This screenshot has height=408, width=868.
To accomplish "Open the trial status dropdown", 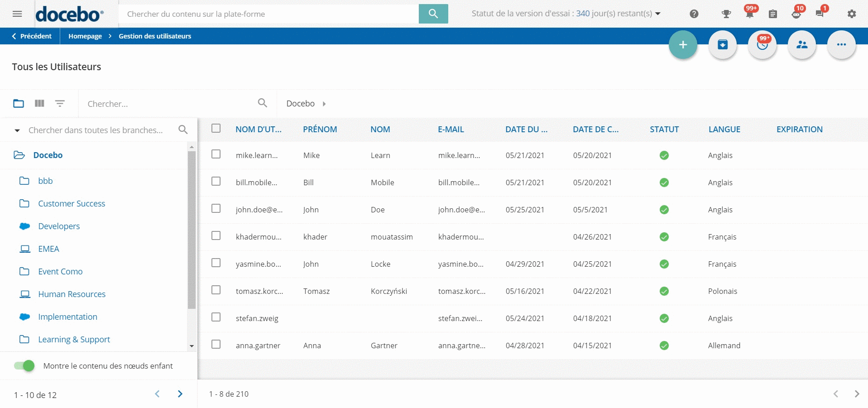I will pos(657,14).
